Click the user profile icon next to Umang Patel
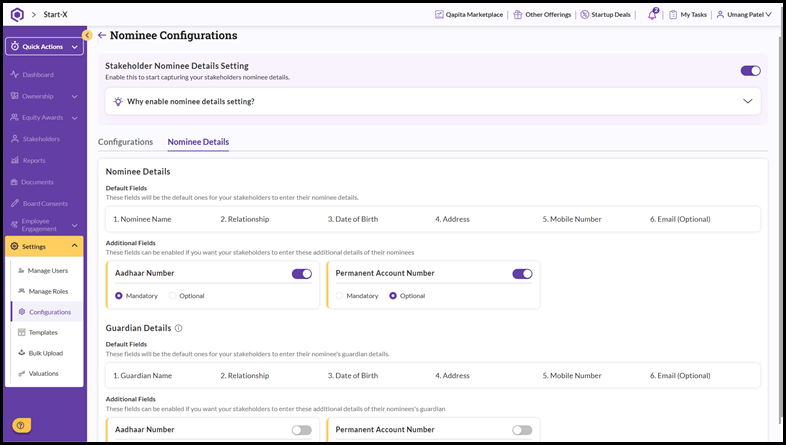 click(720, 15)
